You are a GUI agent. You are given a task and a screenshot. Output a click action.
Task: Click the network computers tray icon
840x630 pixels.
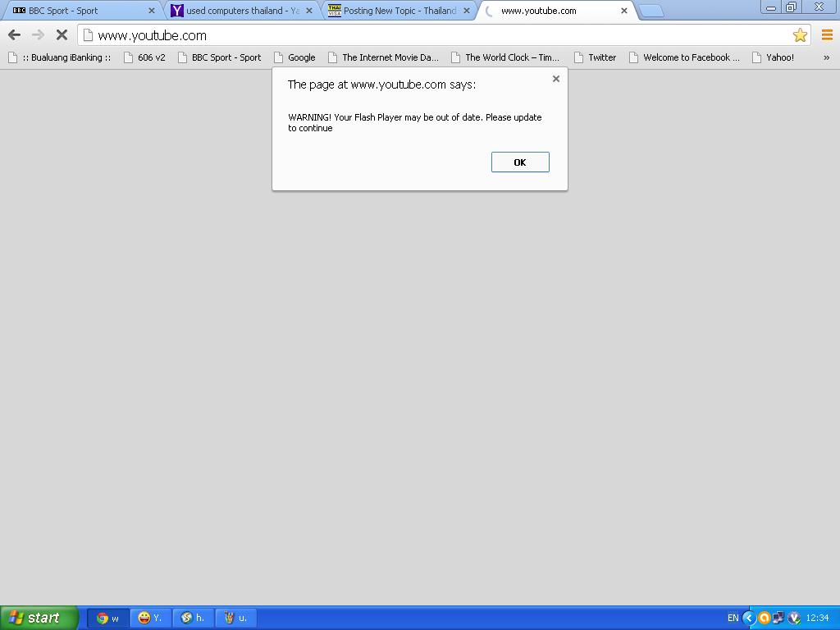click(x=778, y=618)
